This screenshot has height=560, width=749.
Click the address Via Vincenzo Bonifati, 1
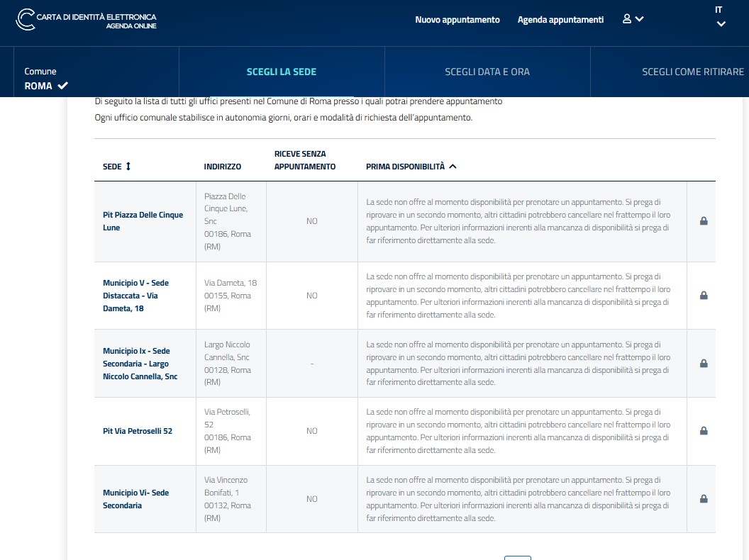pos(228,499)
